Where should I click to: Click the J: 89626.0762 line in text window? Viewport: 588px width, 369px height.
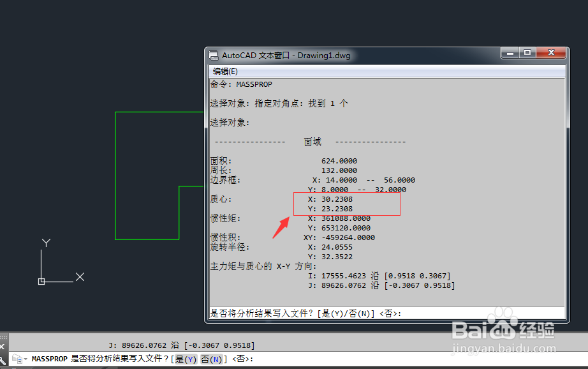tap(381, 285)
